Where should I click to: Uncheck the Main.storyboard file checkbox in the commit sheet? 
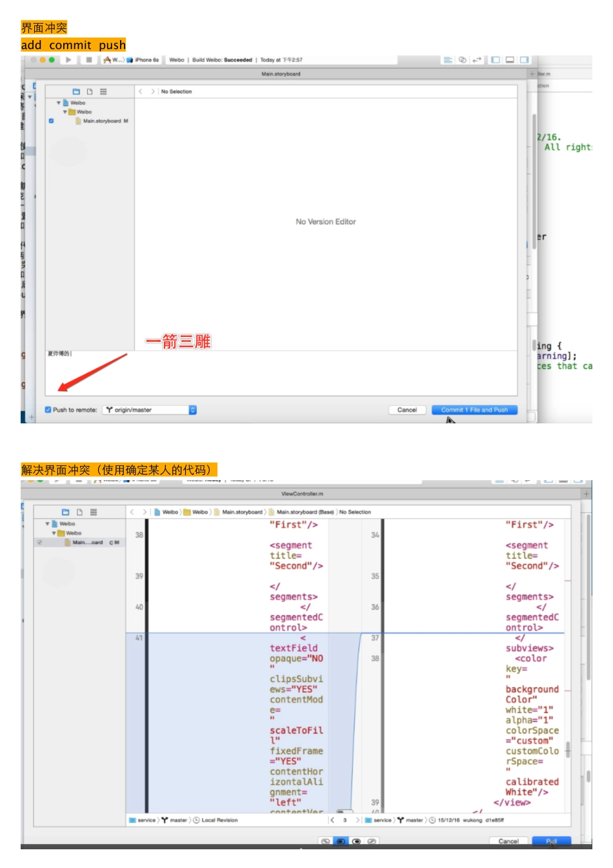[x=52, y=121]
